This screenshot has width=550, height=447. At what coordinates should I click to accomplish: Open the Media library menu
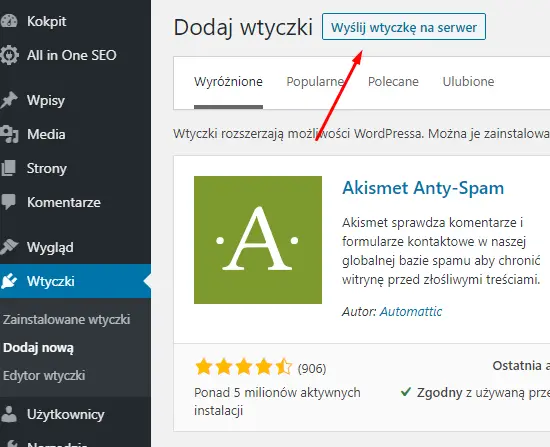tap(75, 134)
